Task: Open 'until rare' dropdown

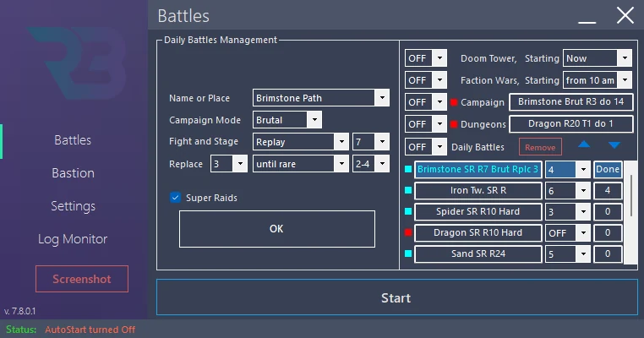Action: pyautogui.click(x=301, y=164)
